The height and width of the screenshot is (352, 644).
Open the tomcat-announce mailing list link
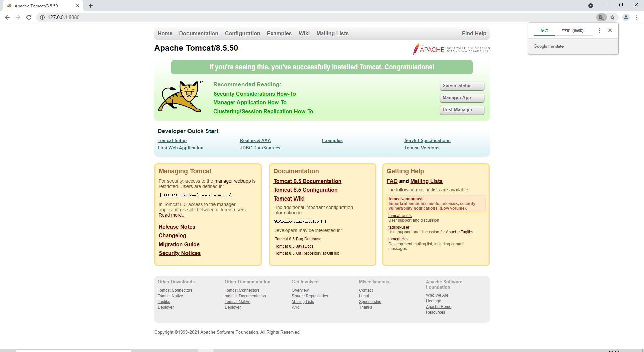pyautogui.click(x=405, y=199)
